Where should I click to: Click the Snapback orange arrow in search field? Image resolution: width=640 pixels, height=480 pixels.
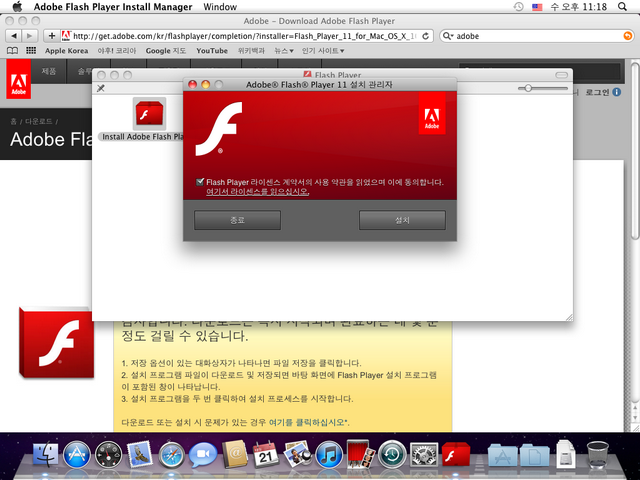point(627,36)
